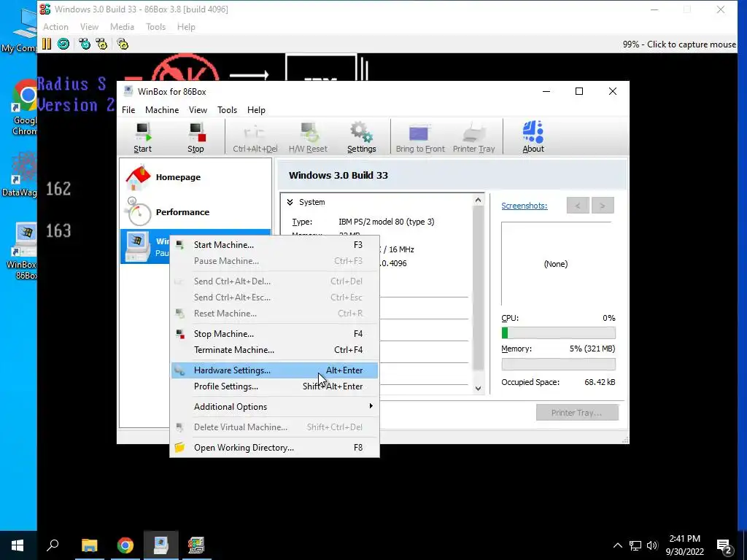Viewport: 747px width, 560px height.
Task: Click the empty (None) screenshot preview
Action: click(556, 264)
